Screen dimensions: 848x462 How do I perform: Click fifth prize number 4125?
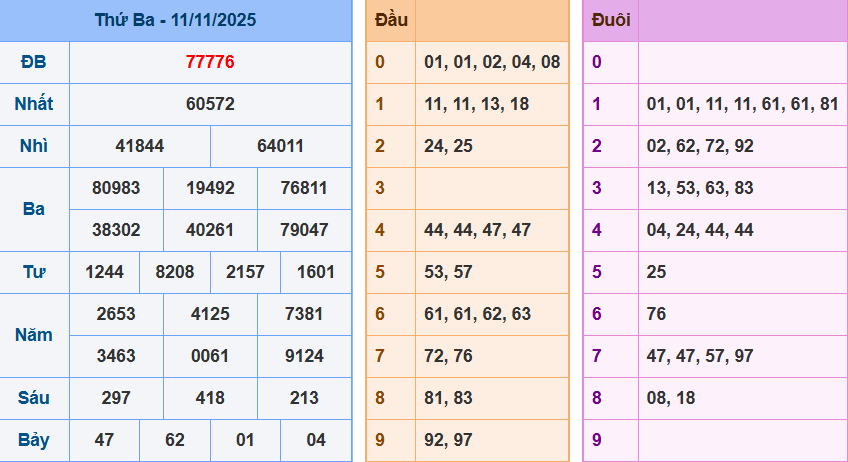coord(210,314)
